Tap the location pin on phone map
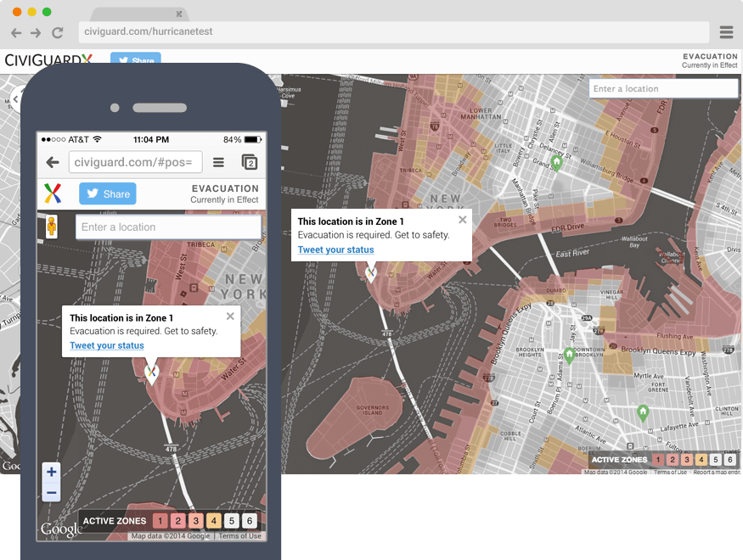Image resolution: width=743 pixels, height=560 pixels. coord(151,374)
